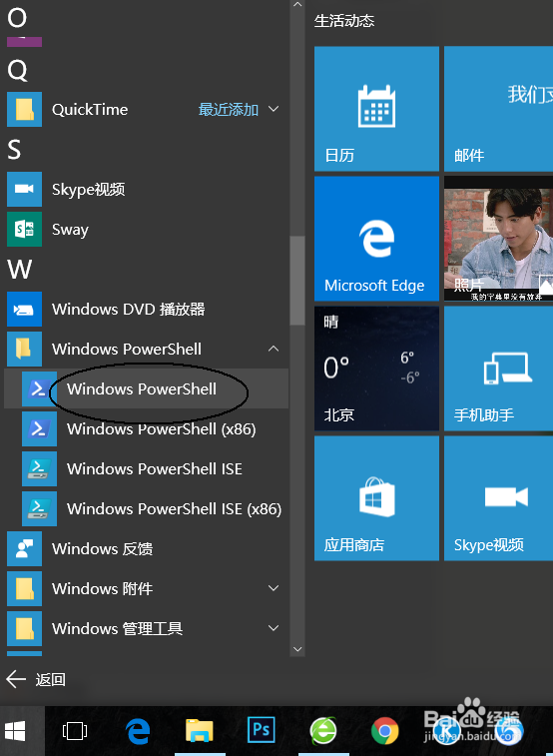This screenshot has width=553, height=756.
Task: Click the 最近添加 label next to QuickTime
Action: [229, 110]
